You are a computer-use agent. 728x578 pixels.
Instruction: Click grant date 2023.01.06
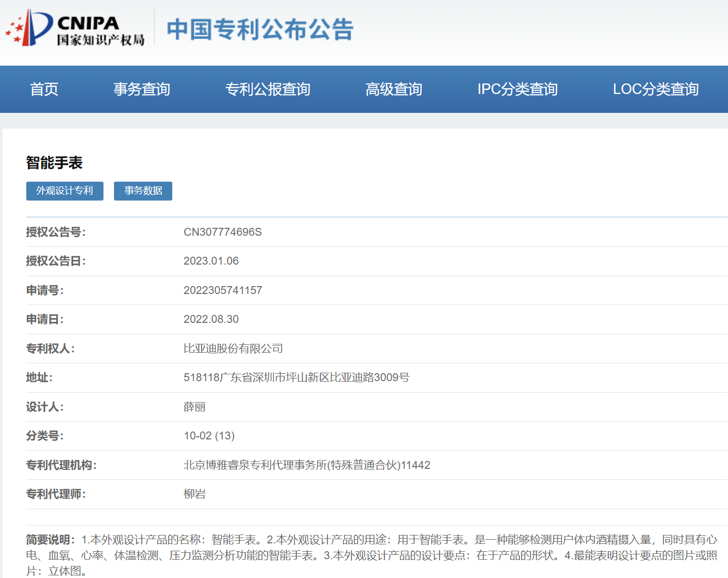(211, 261)
